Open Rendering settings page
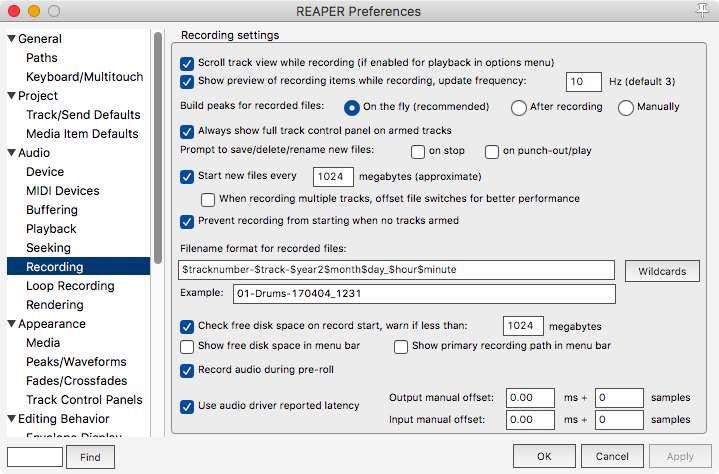Image resolution: width=719 pixels, height=474 pixels. [55, 305]
